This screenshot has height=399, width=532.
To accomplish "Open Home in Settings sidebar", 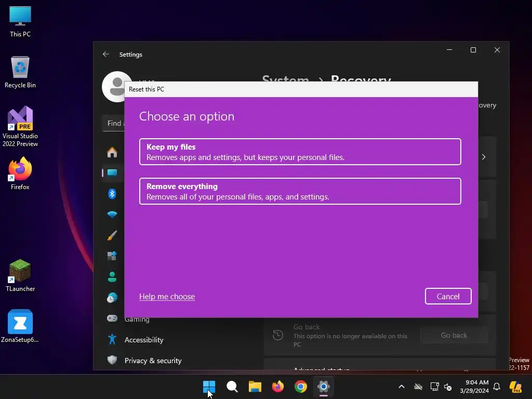I will [x=112, y=152].
